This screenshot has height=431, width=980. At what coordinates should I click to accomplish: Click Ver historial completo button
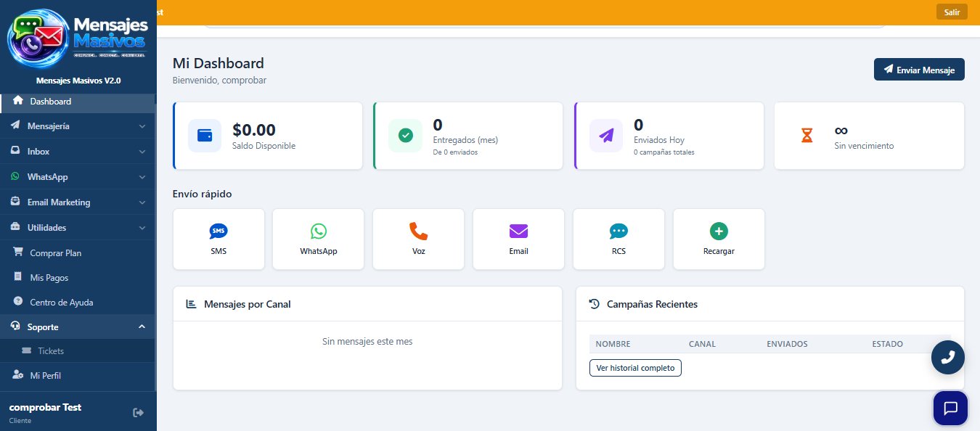635,368
